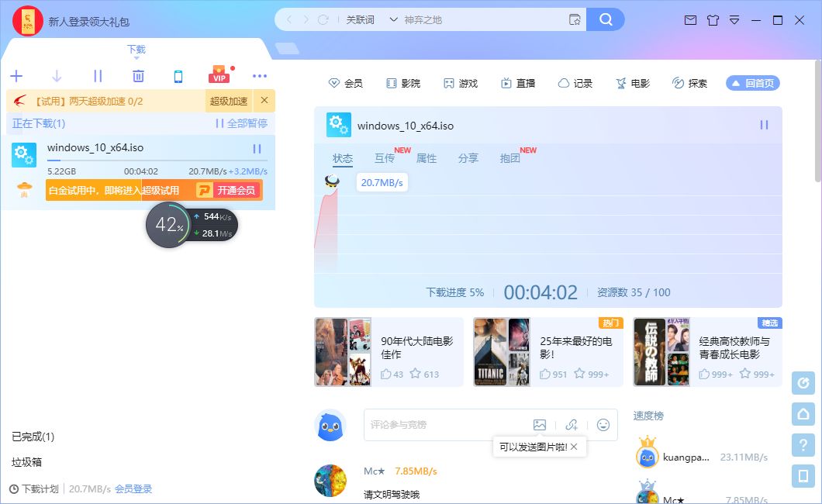The image size is (822, 504).
Task: Expand the 关联词 search type dropdown
Action: 370,20
